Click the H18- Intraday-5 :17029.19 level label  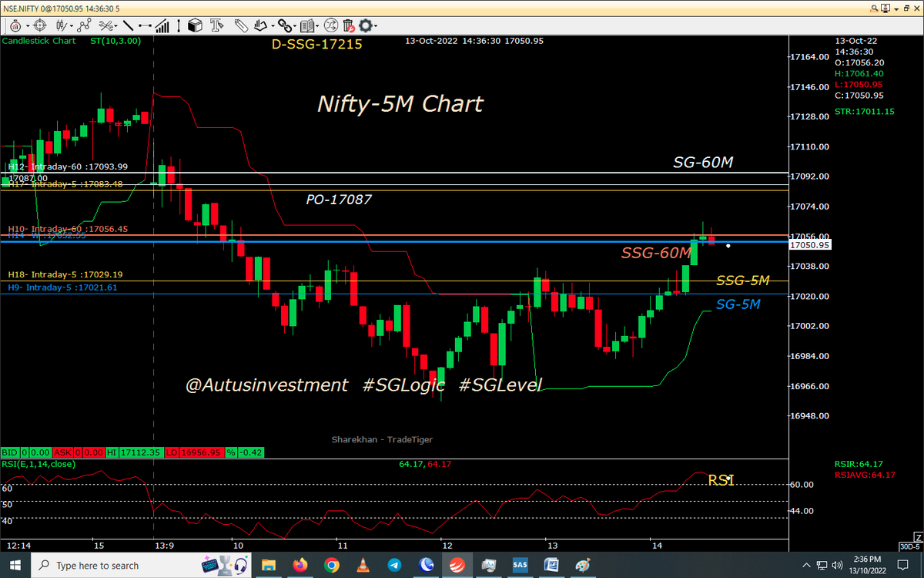65,274
